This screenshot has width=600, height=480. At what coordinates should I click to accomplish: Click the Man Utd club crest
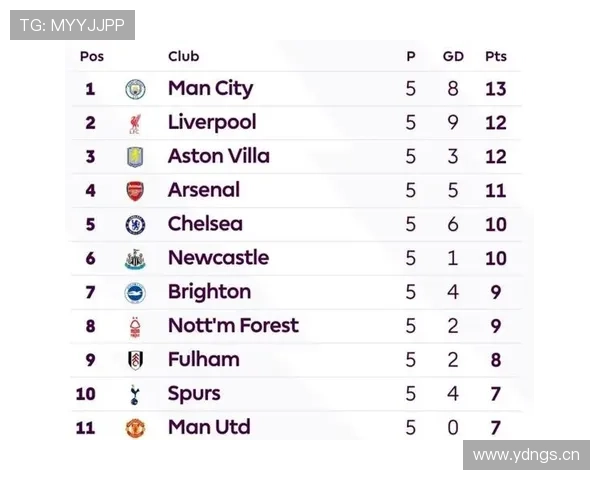click(135, 428)
